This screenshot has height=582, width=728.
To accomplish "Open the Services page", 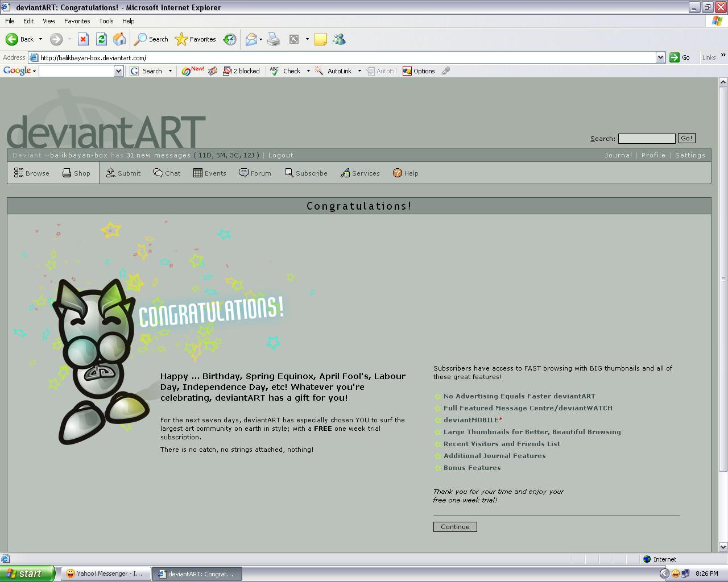I will (360, 173).
